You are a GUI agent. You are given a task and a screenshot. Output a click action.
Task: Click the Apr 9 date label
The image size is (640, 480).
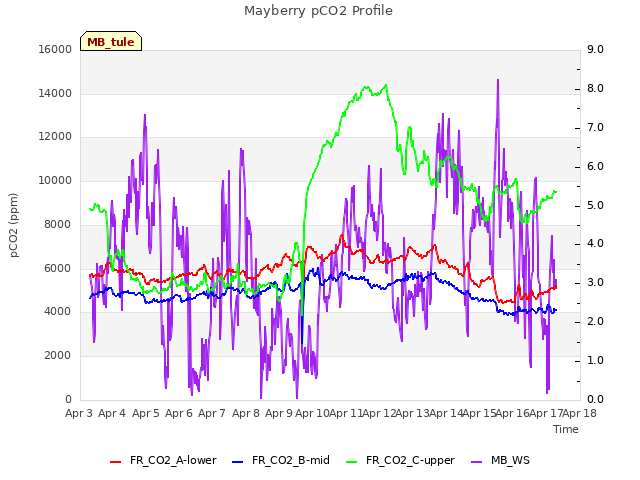click(279, 413)
